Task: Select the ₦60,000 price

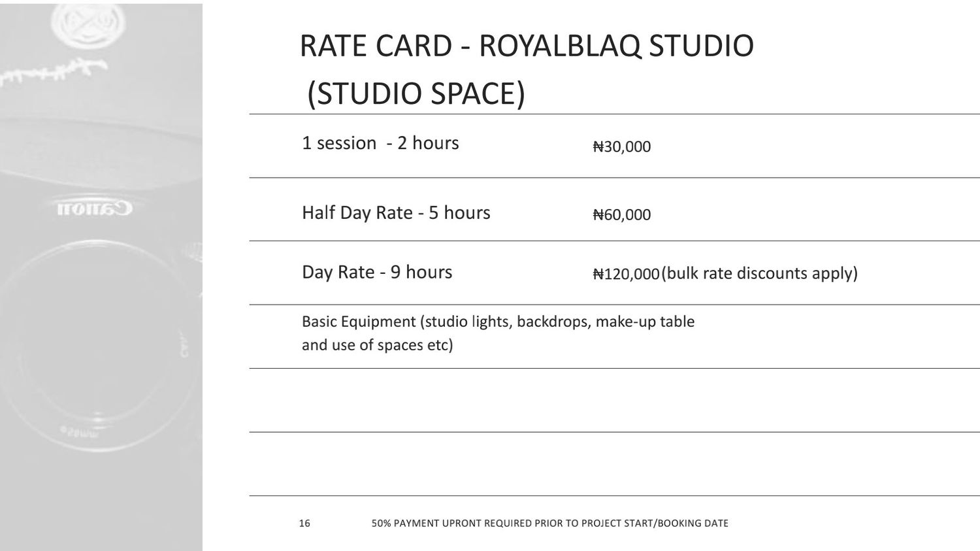Action: [621, 214]
